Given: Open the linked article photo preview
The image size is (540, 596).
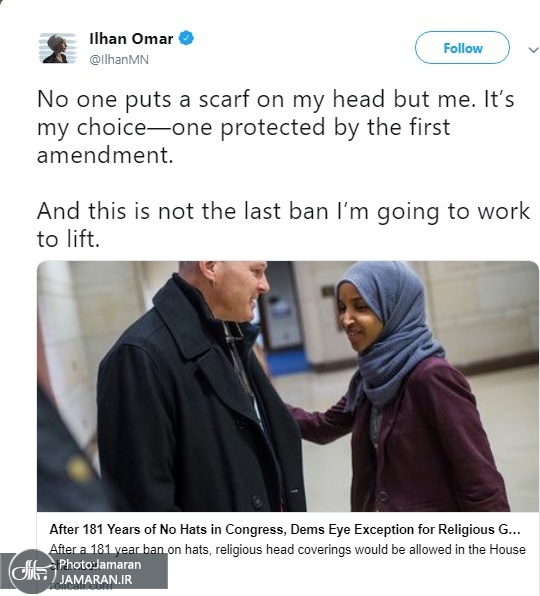Looking at the screenshot, I should [288, 386].
